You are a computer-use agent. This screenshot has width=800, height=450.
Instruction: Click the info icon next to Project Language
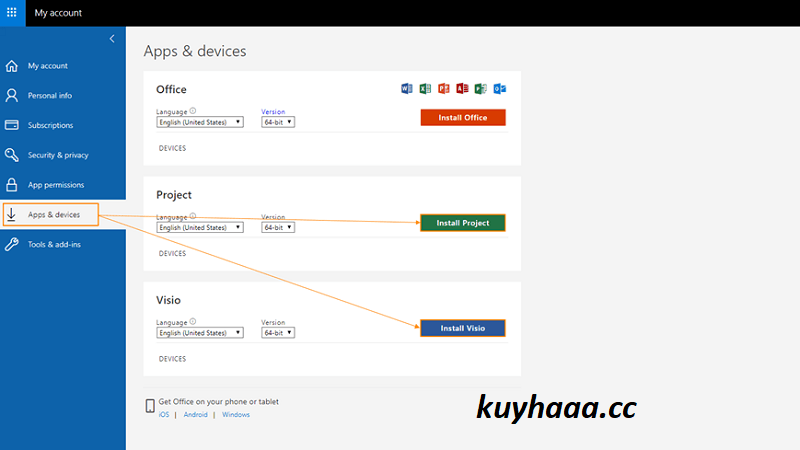[193, 216]
